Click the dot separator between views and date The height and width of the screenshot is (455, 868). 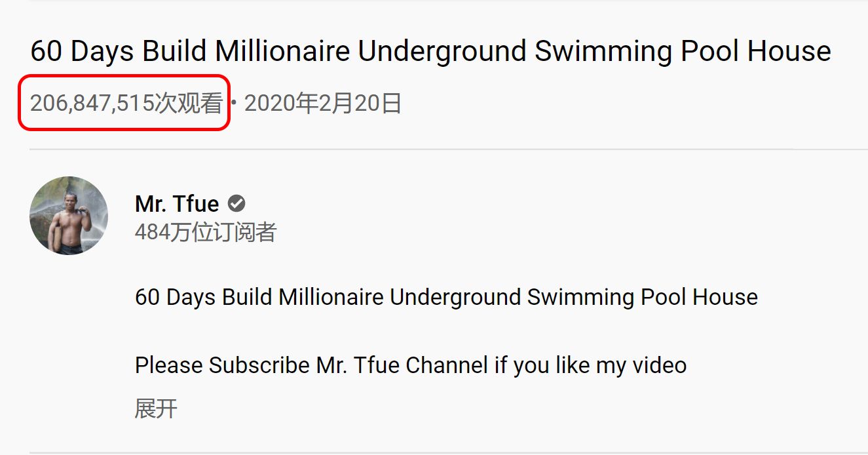(234, 104)
